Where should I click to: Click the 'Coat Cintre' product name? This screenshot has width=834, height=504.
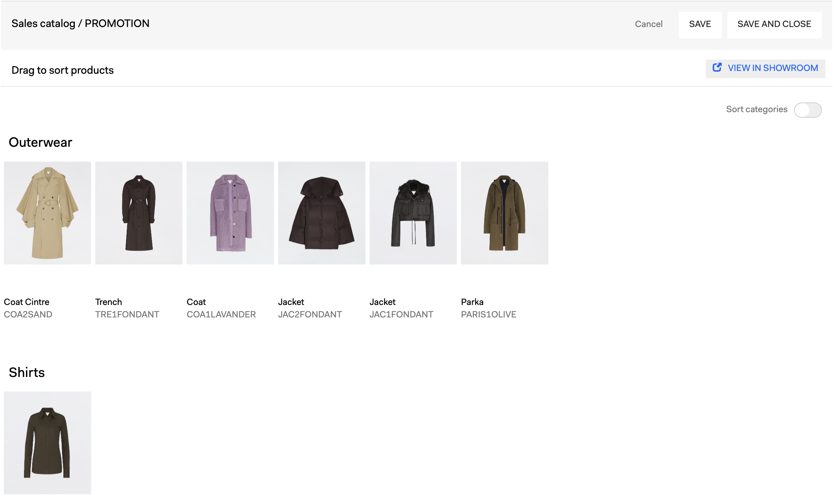coord(27,302)
